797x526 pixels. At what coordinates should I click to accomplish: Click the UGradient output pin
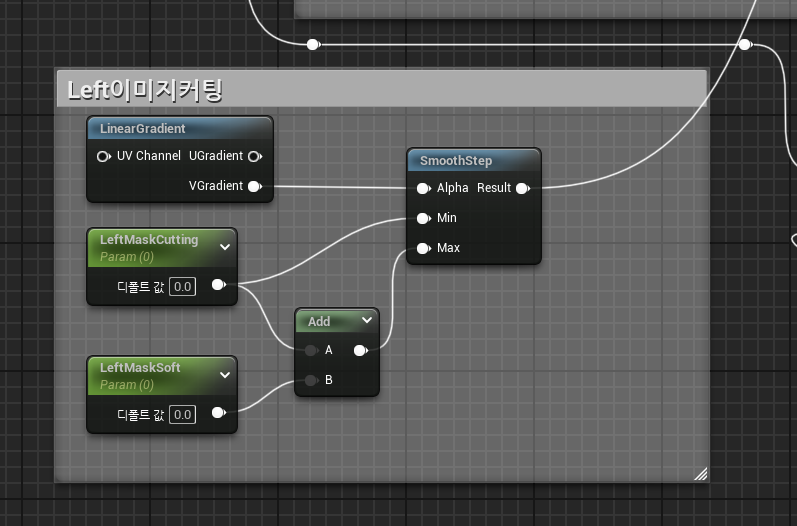pos(255,157)
